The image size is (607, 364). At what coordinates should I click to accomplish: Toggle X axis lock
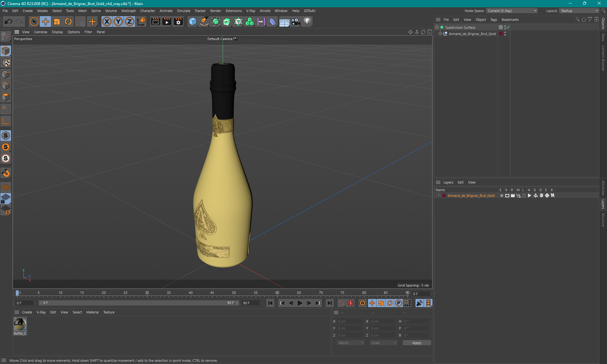(107, 21)
